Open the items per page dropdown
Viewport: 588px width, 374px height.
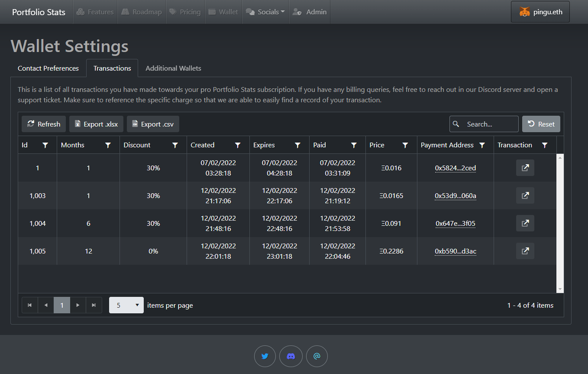pyautogui.click(x=126, y=305)
